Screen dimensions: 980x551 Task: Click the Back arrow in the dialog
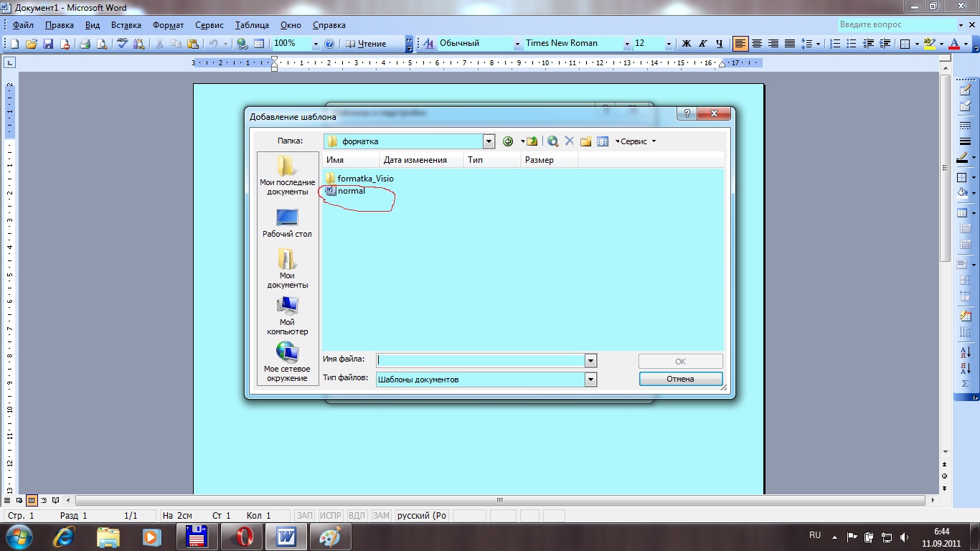point(509,141)
